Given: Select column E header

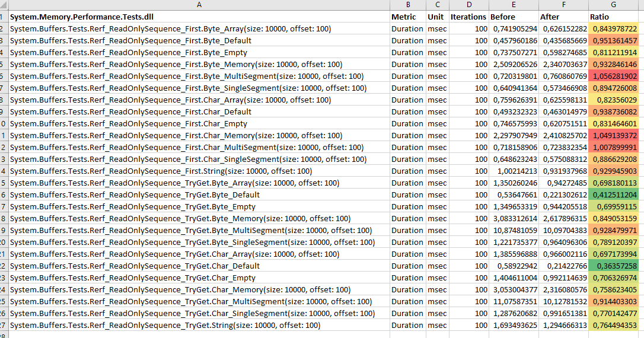Looking at the screenshot, I should [x=514, y=5].
